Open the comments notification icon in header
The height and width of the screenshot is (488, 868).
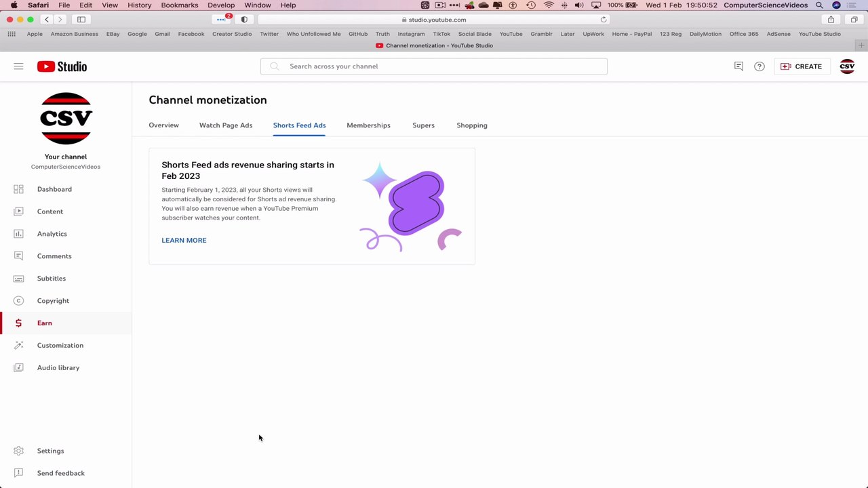[738, 66]
